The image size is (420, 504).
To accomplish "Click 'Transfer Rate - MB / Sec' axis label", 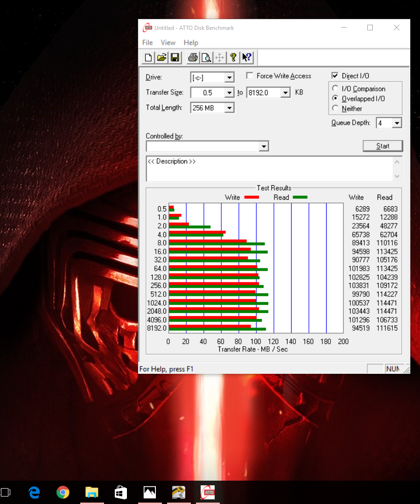I will pyautogui.click(x=252, y=350).
